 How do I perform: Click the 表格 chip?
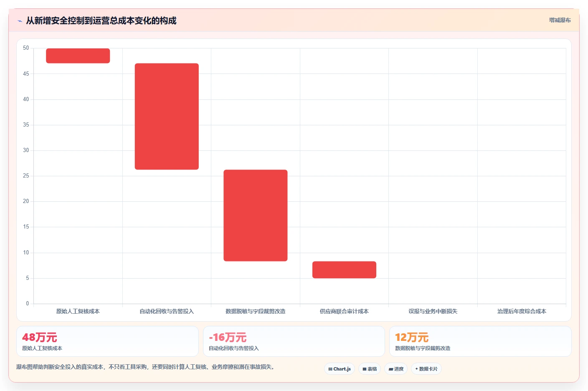pos(370,369)
